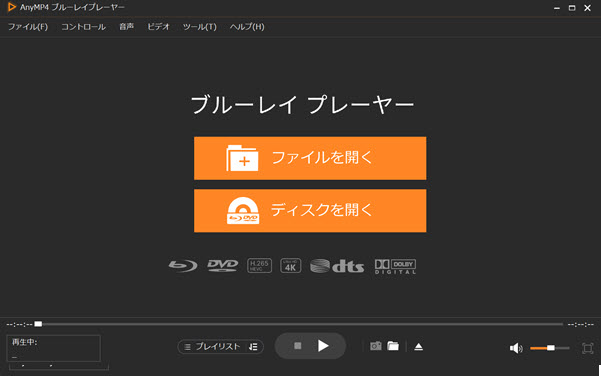This screenshot has width=601, height=376.
Task: Start playback with the play button
Action: coord(323,346)
